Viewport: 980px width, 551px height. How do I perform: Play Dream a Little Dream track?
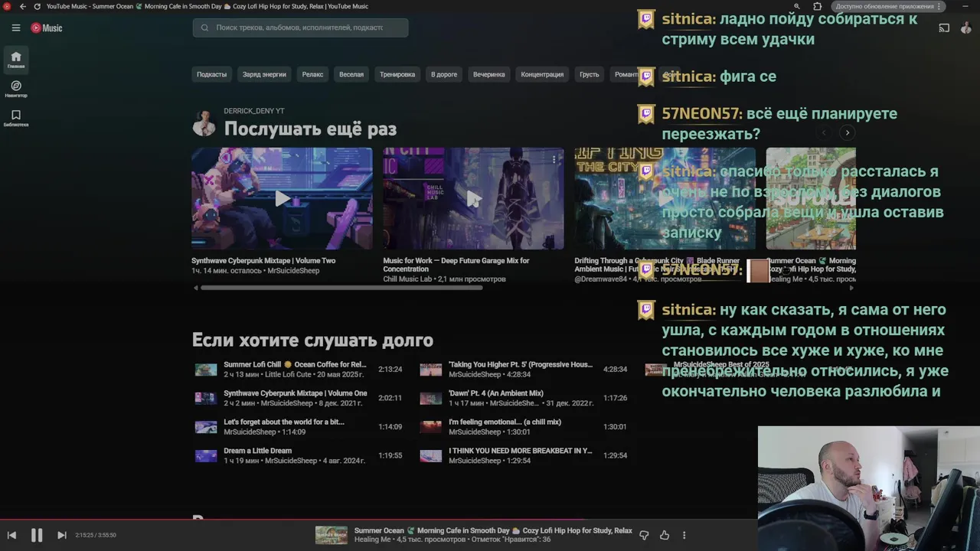point(257,451)
